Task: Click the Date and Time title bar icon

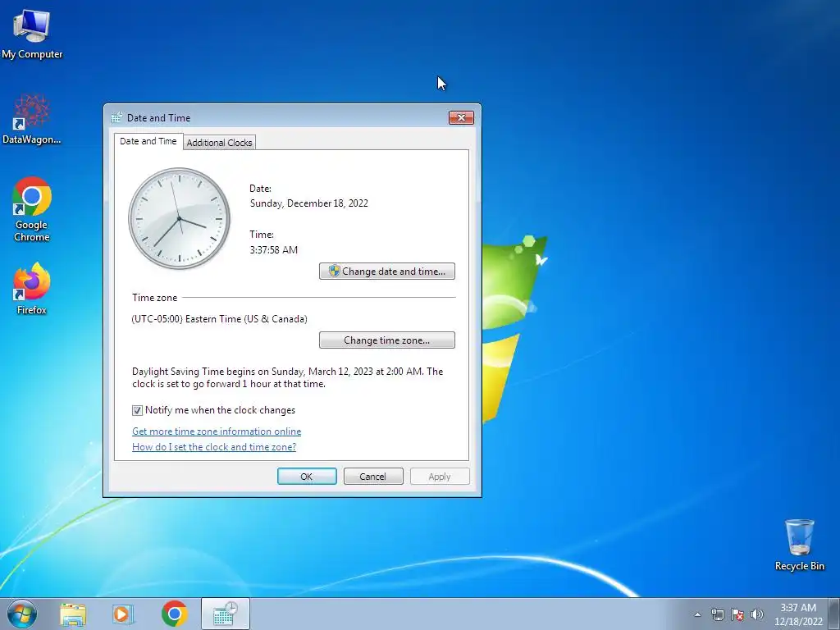Action: click(x=116, y=117)
